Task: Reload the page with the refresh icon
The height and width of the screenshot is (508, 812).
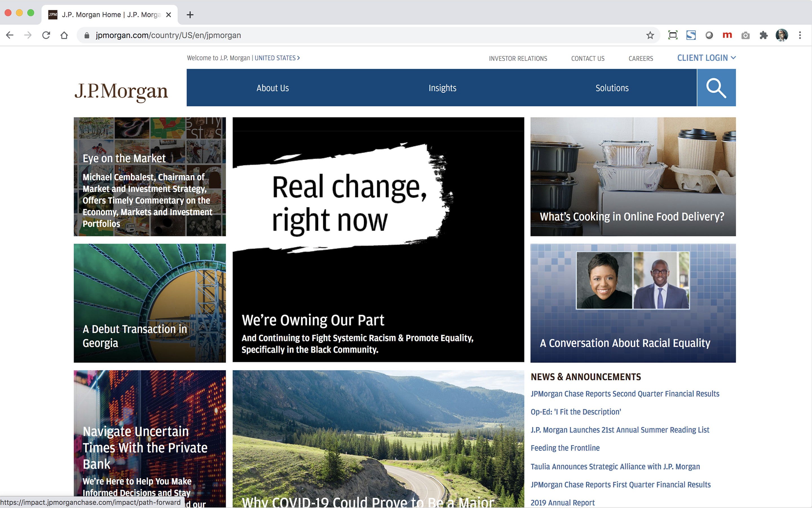Action: pos(46,35)
